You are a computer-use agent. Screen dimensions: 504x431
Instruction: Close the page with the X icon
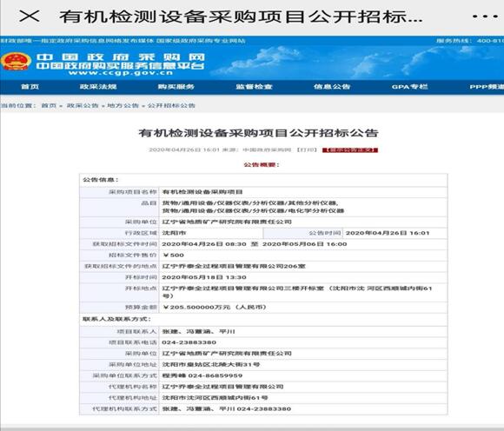click(x=30, y=16)
